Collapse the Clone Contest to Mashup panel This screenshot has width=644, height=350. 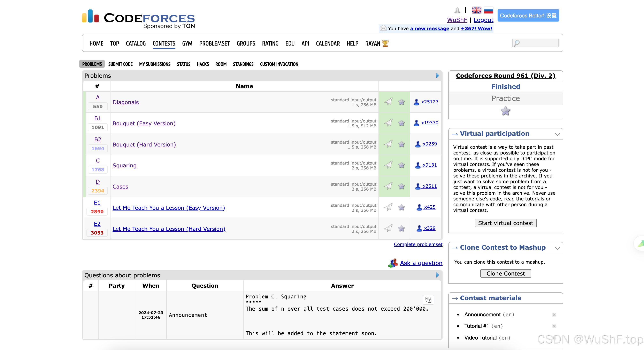coord(557,248)
